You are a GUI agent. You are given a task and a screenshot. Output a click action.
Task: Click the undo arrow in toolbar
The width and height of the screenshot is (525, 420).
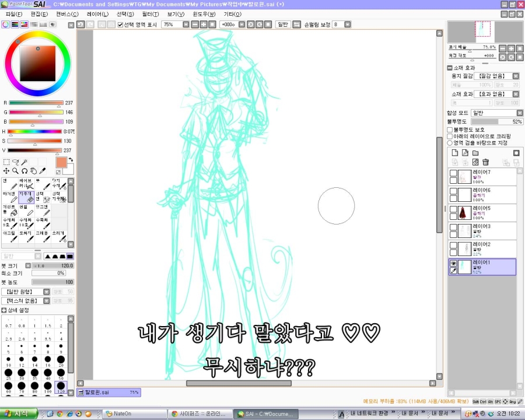point(81,24)
